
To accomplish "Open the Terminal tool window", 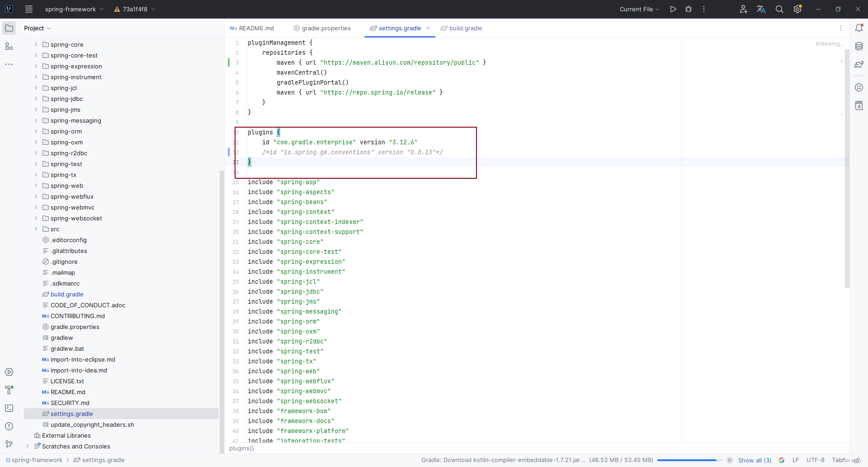I will (9, 408).
